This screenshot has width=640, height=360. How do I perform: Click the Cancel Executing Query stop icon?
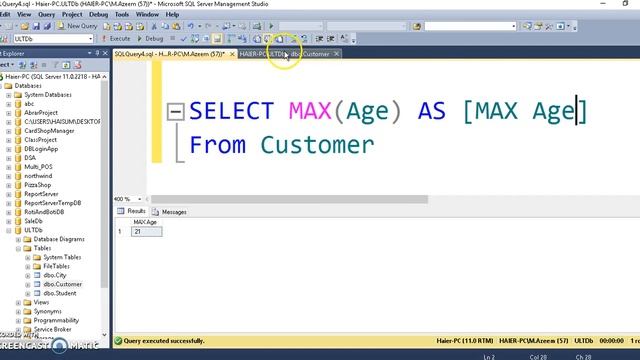tap(173, 39)
